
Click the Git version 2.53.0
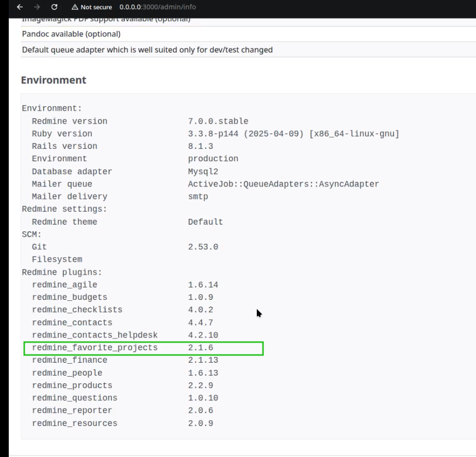(x=203, y=247)
